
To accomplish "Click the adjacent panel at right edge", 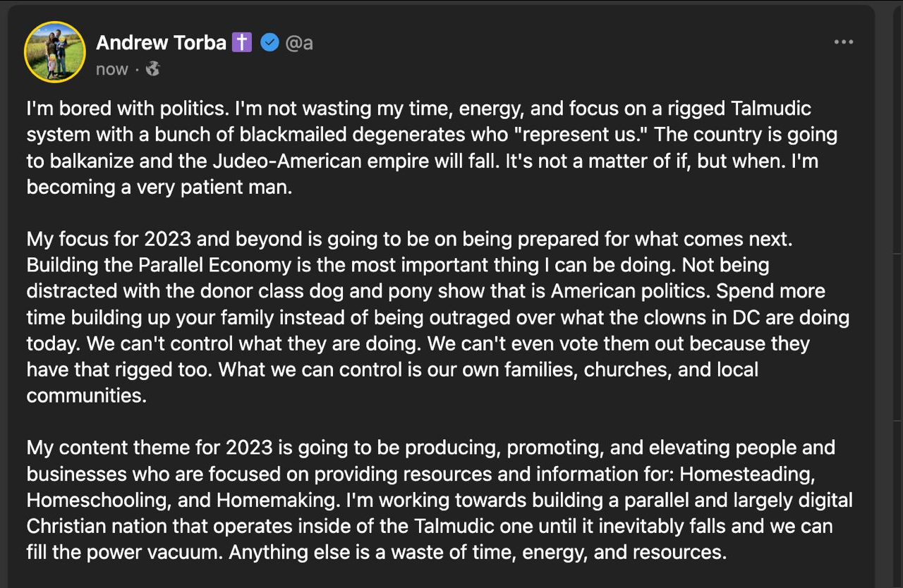I will (898, 282).
